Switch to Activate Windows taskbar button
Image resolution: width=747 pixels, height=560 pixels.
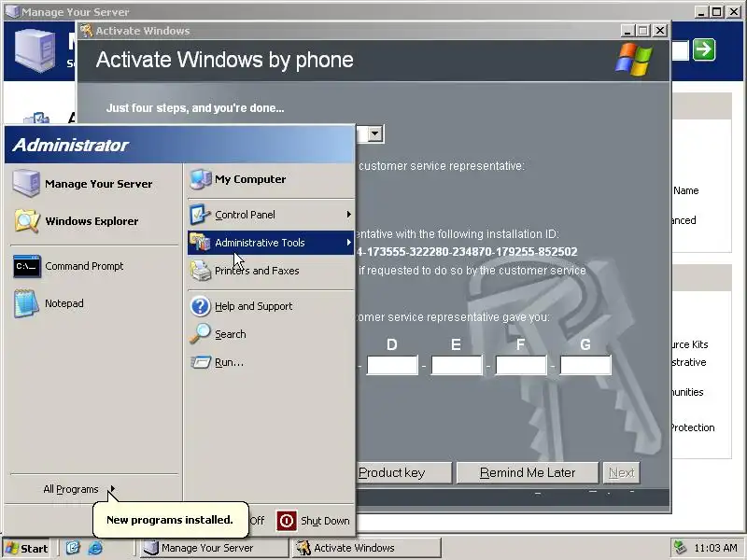366,548
